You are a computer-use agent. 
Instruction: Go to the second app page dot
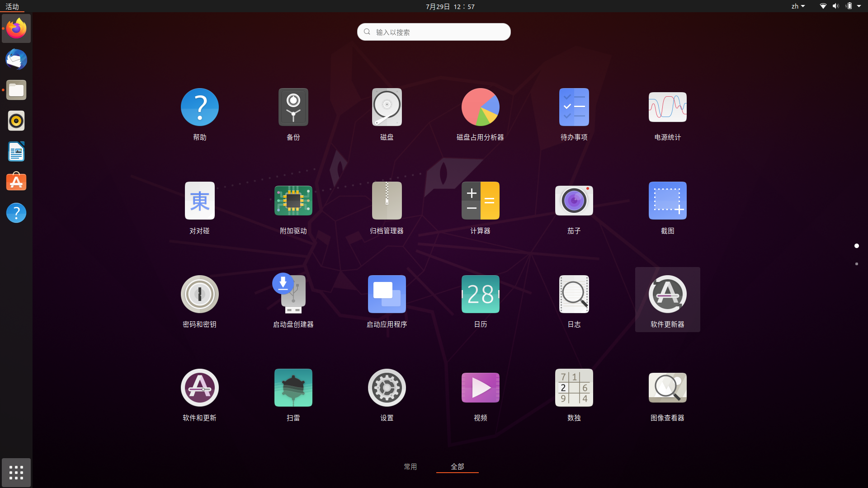(856, 264)
